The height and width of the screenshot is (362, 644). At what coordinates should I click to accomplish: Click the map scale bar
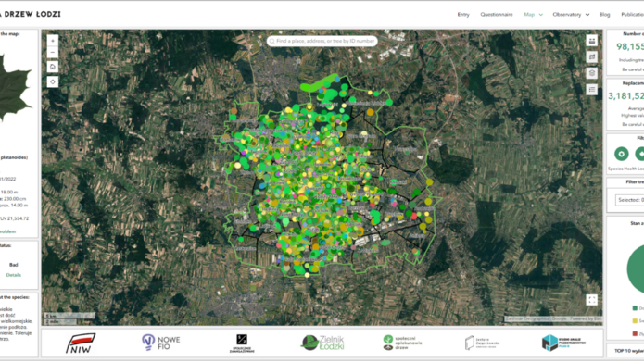tap(69, 318)
